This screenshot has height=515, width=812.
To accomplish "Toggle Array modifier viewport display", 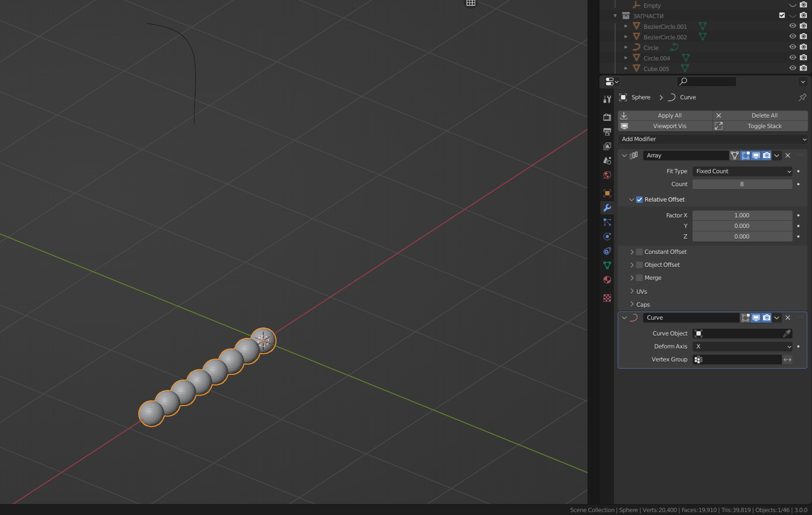I will pos(756,156).
